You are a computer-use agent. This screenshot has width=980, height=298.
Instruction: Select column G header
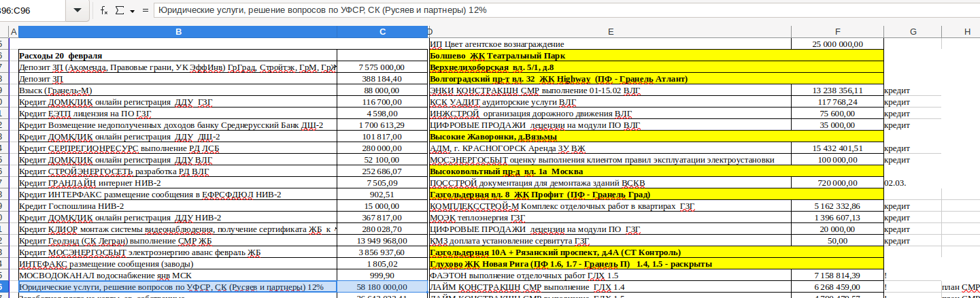point(913,32)
